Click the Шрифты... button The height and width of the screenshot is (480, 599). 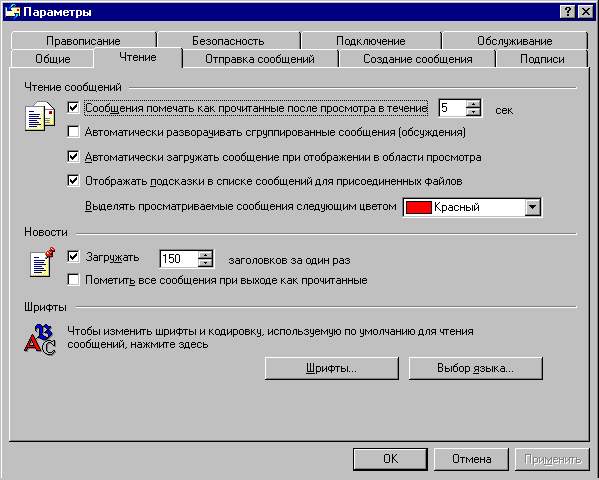[x=332, y=368]
